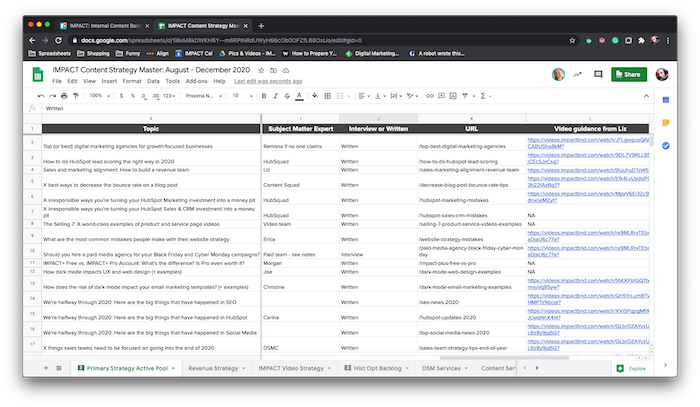
Task: Click the create filter icon
Action: pyautogui.click(x=465, y=96)
